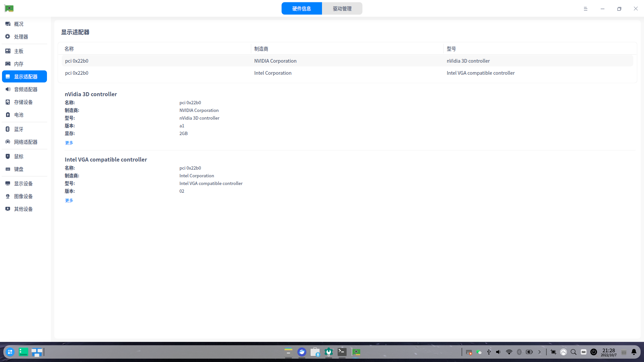
Task: Open the application hamburger menu
Action: point(586,9)
